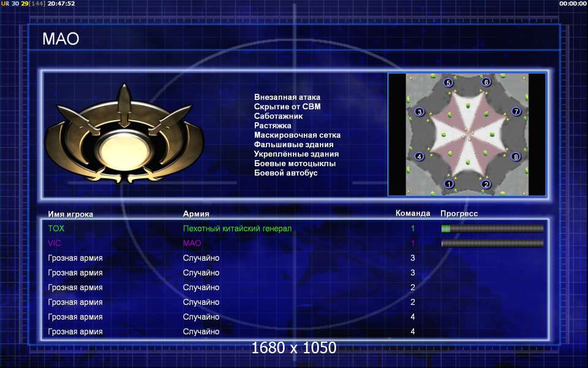The height and width of the screenshot is (368, 588).
Task: Click start position 1 on the map
Action: [x=448, y=183]
